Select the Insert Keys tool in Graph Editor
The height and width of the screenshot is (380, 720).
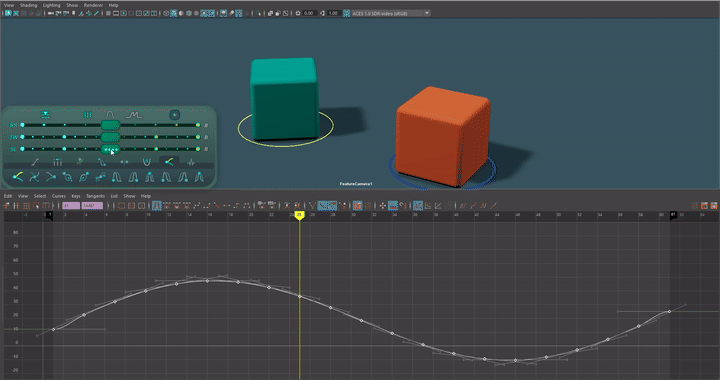click(x=16, y=206)
